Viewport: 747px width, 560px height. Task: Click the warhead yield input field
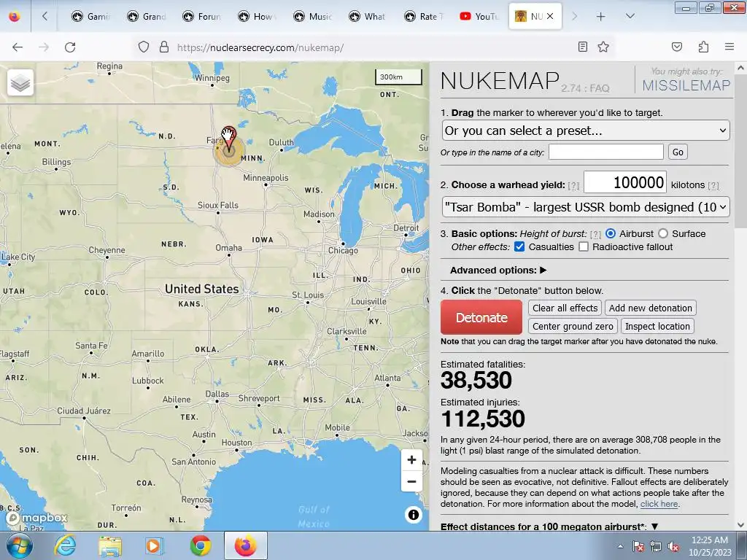[x=625, y=182]
